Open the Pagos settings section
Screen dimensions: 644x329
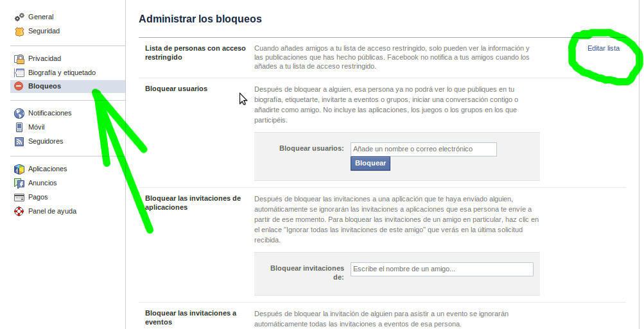[38, 198]
